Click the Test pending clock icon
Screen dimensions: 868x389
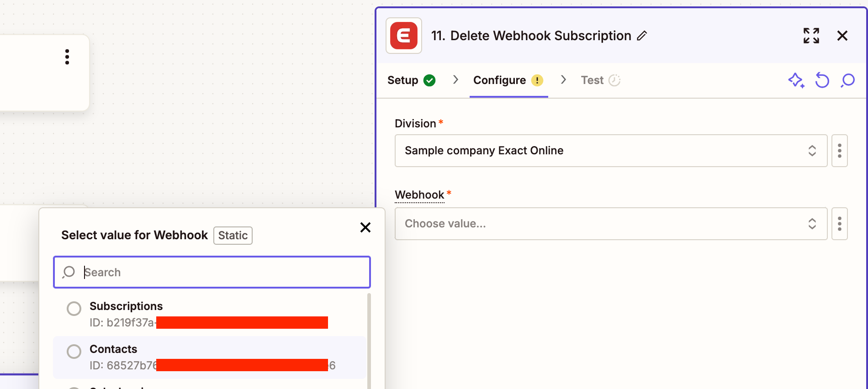click(x=614, y=80)
